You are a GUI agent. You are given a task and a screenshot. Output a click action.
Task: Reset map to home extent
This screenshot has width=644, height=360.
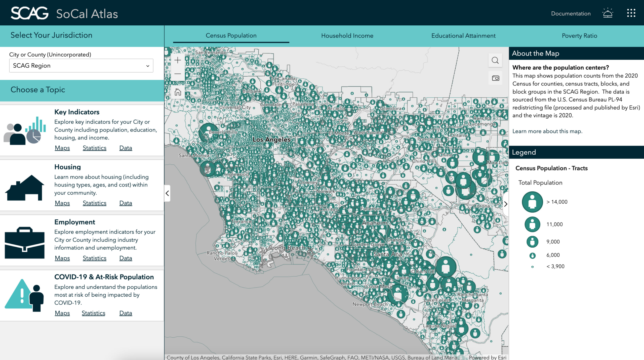coord(178,92)
